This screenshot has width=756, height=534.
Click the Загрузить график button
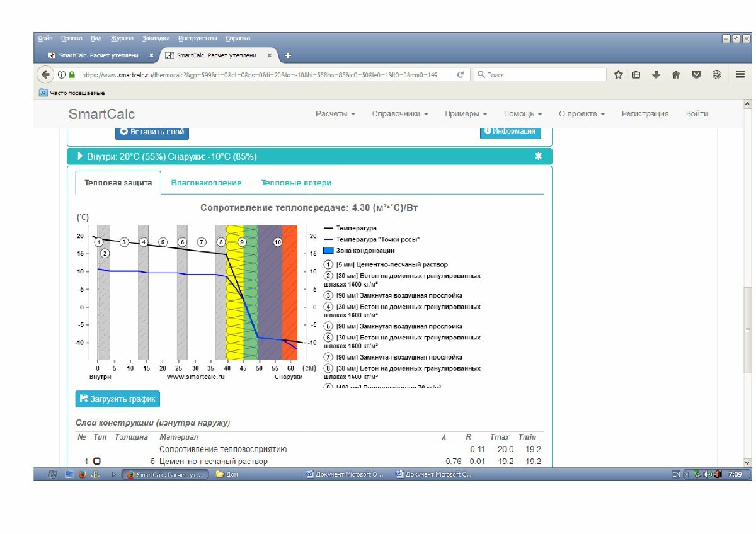tap(118, 399)
